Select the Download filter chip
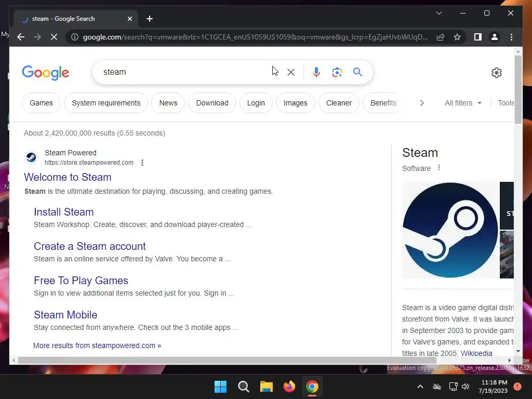 [x=212, y=103]
